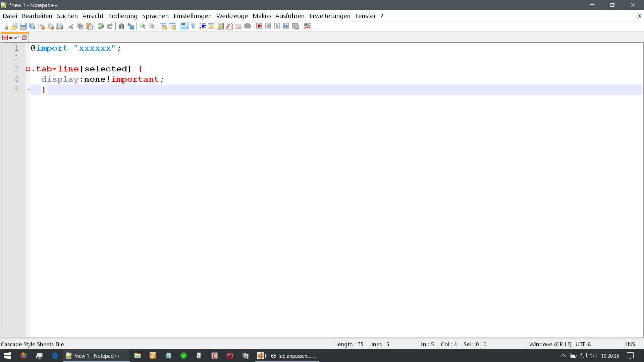This screenshot has height=362, width=644.
Task: Click the New file toolbar icon
Action: [5, 26]
